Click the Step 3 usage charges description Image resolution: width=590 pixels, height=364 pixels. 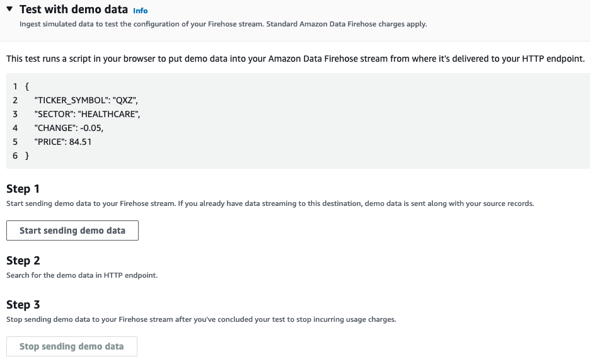click(x=201, y=319)
